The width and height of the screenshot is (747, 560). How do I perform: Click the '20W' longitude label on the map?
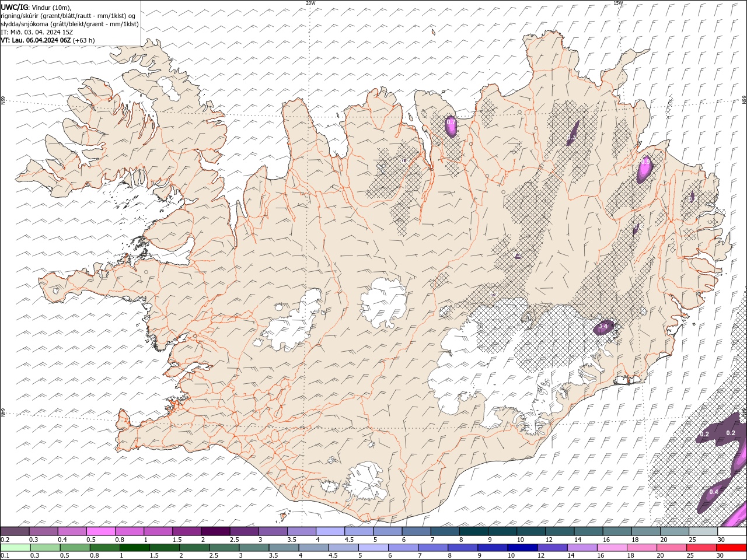coord(310,3)
